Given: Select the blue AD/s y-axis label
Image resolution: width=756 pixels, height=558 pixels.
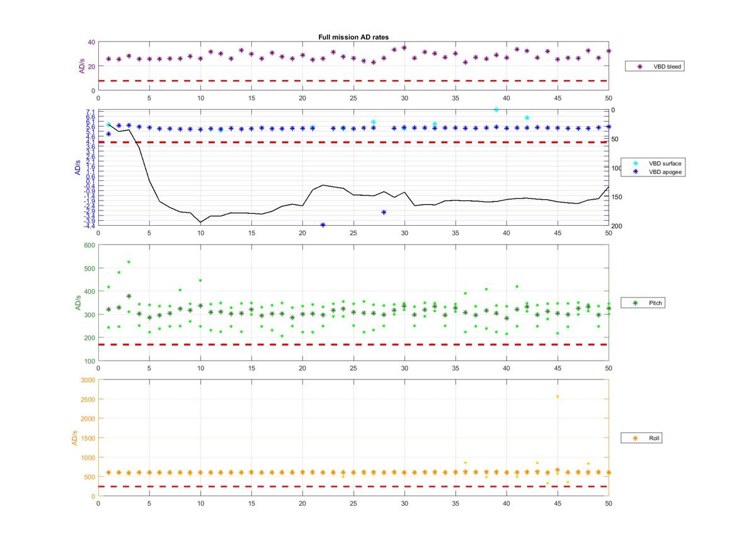Looking at the screenshot, I should [78, 168].
